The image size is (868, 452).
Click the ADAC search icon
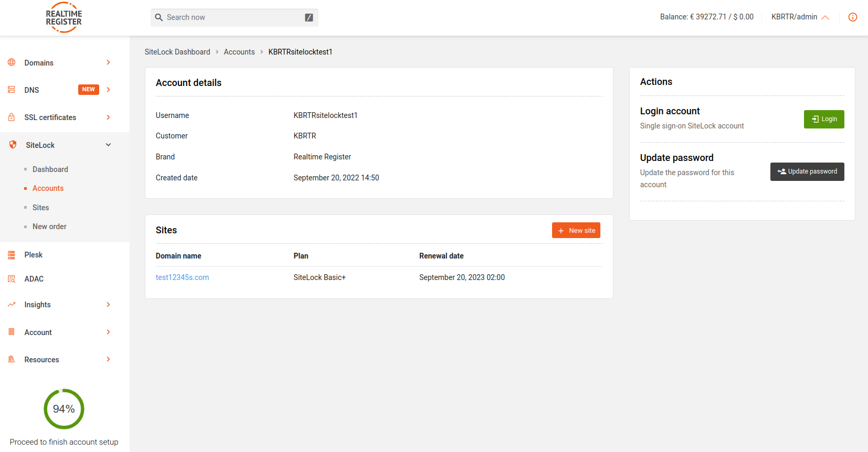point(12,279)
